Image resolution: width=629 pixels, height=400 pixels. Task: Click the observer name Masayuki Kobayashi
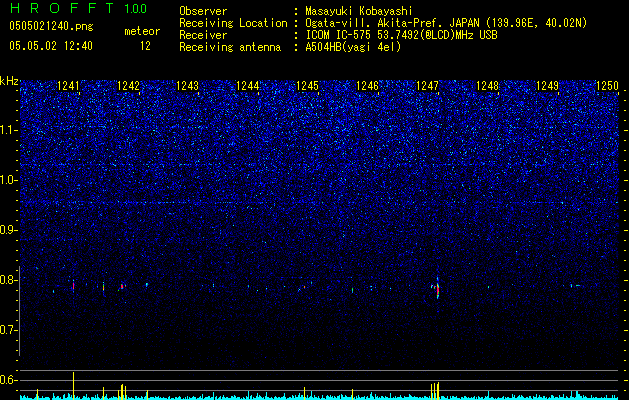359,11
